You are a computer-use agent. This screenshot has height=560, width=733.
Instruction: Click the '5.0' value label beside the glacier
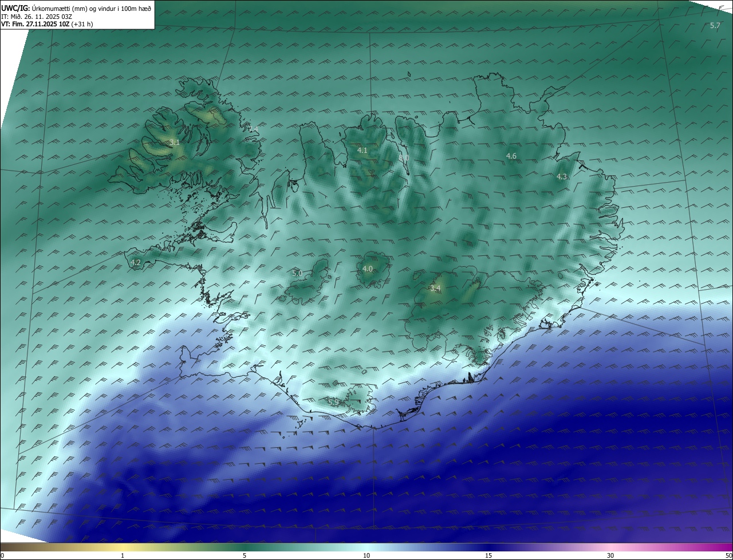297,273
